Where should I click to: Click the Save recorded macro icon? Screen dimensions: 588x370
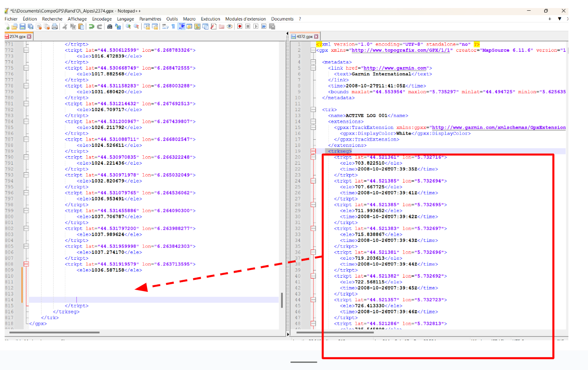pyautogui.click(x=271, y=26)
